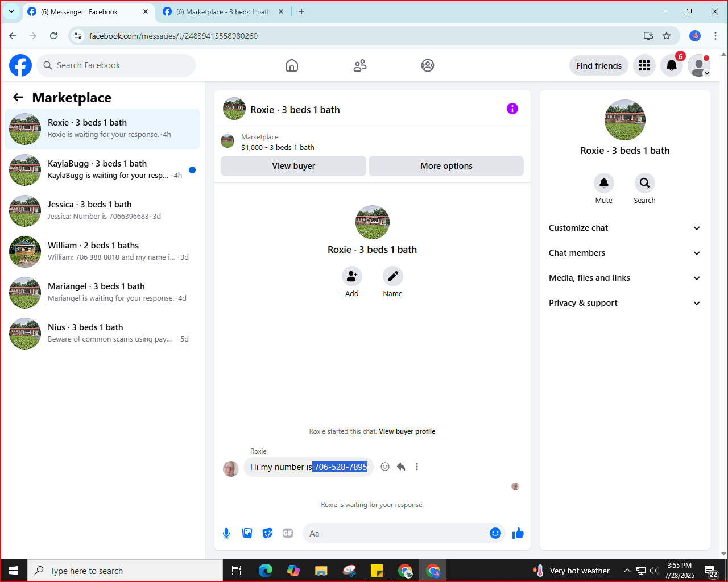Open a new browser tab

301,11
